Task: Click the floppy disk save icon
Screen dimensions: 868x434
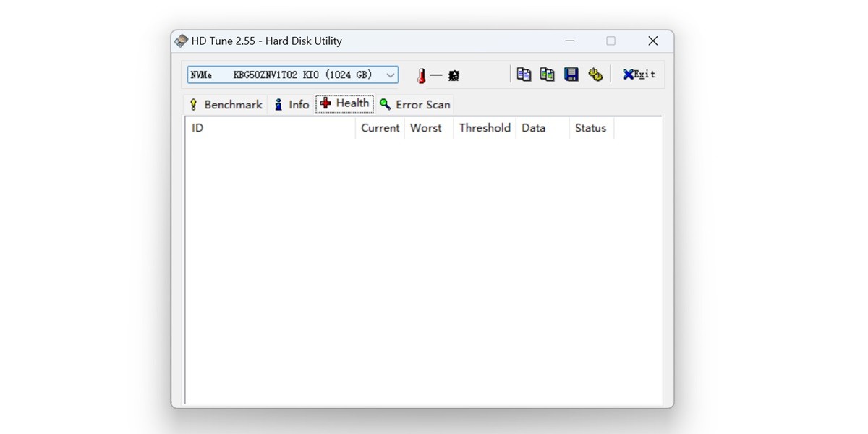Action: (571, 75)
